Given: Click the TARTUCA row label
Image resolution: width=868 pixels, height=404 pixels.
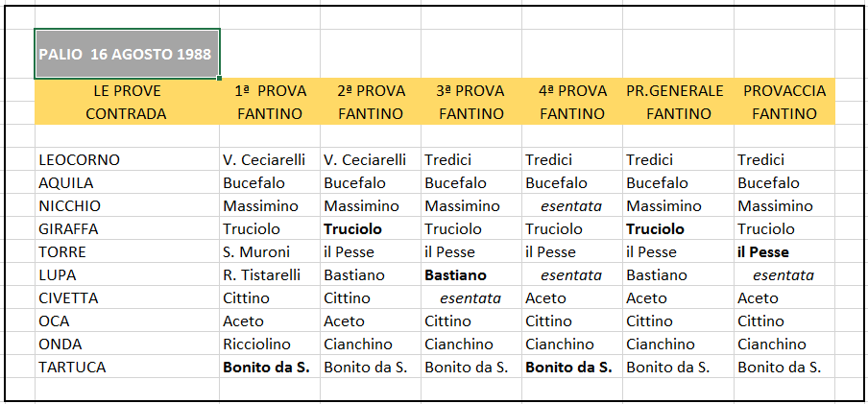Looking at the screenshot, I should (x=127, y=368).
